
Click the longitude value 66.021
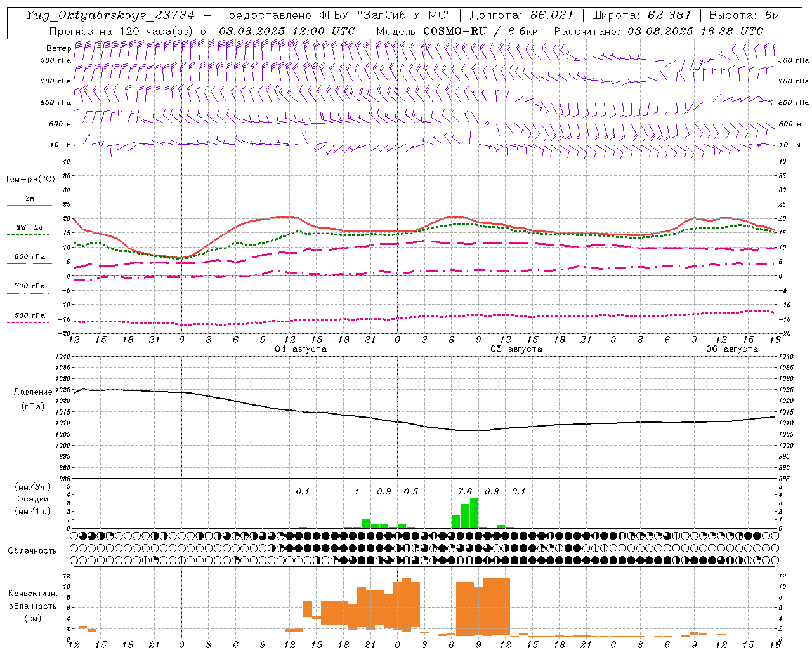pyautogui.click(x=552, y=15)
